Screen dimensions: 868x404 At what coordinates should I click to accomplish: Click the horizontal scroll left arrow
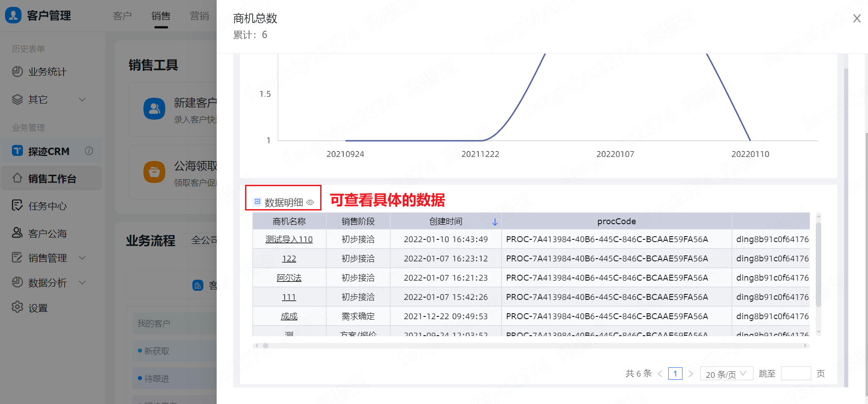tap(257, 346)
